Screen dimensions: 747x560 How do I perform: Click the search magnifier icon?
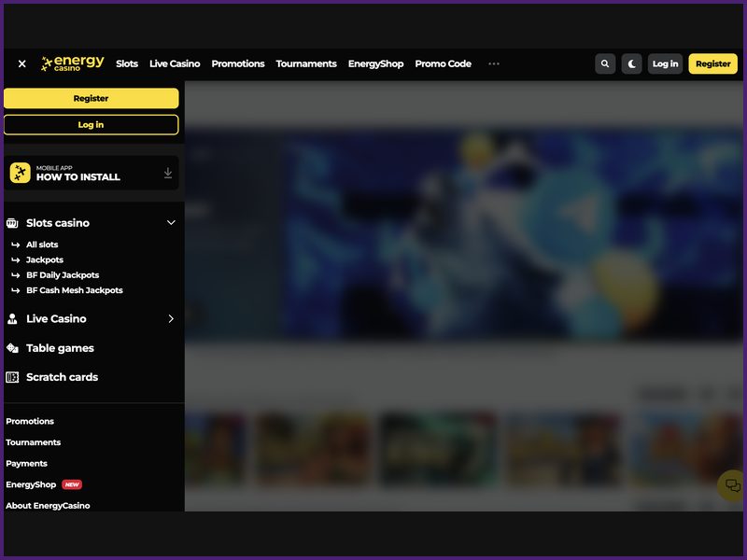pos(605,63)
